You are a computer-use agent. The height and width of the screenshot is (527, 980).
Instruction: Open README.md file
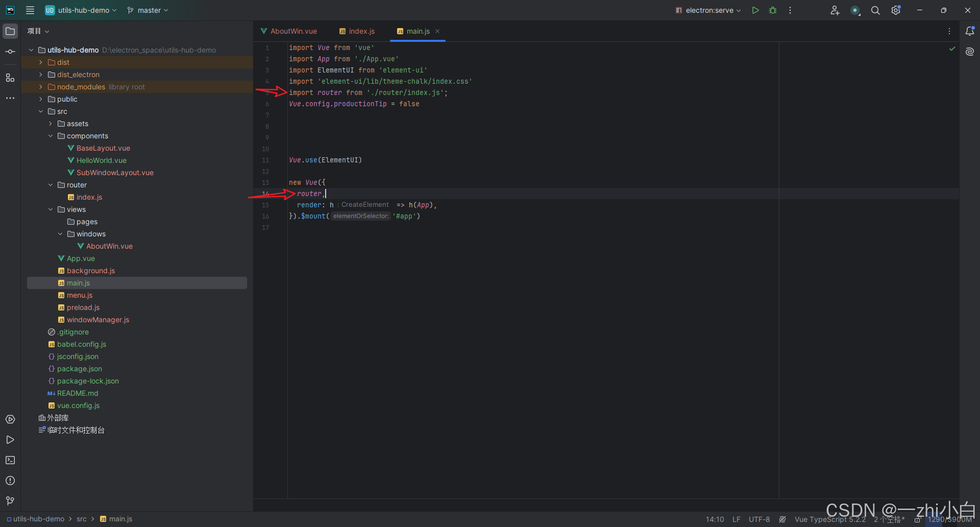pyautogui.click(x=78, y=393)
